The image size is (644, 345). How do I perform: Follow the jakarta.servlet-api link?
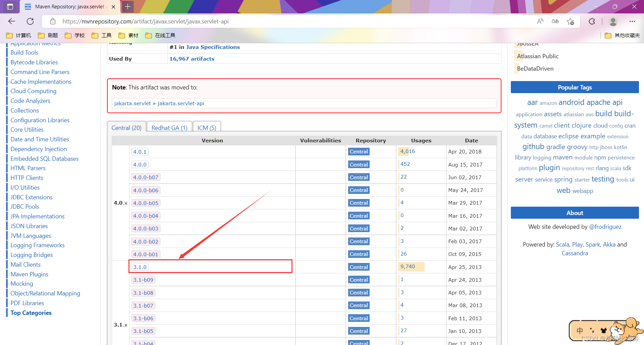[181, 103]
